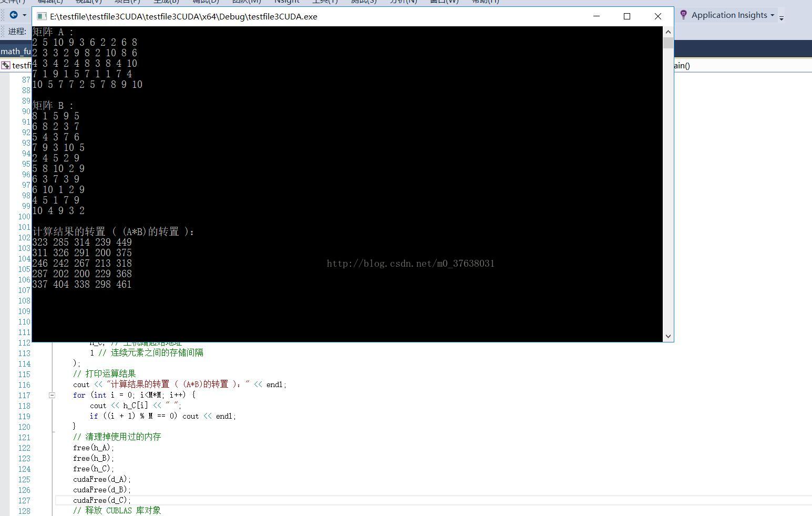Screen dimensions: 812x516
Task: Click line number 128 in the gutter
Action: pyautogui.click(x=24, y=511)
